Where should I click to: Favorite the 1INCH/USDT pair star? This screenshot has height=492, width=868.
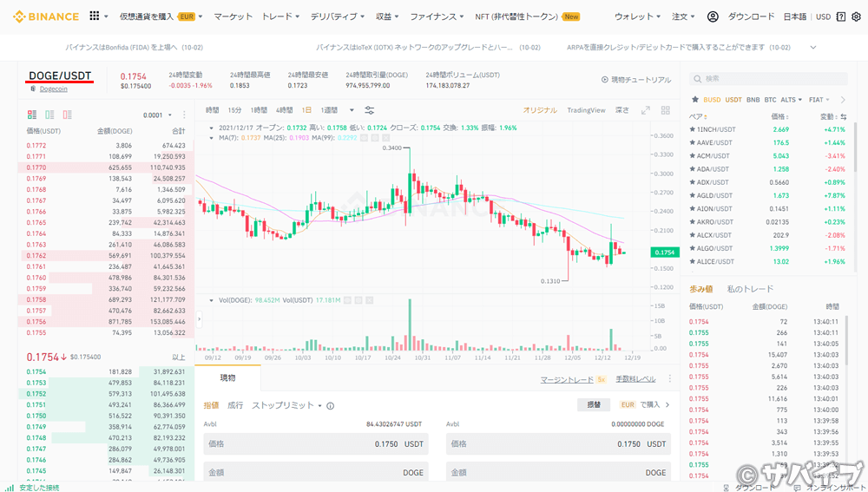point(692,129)
